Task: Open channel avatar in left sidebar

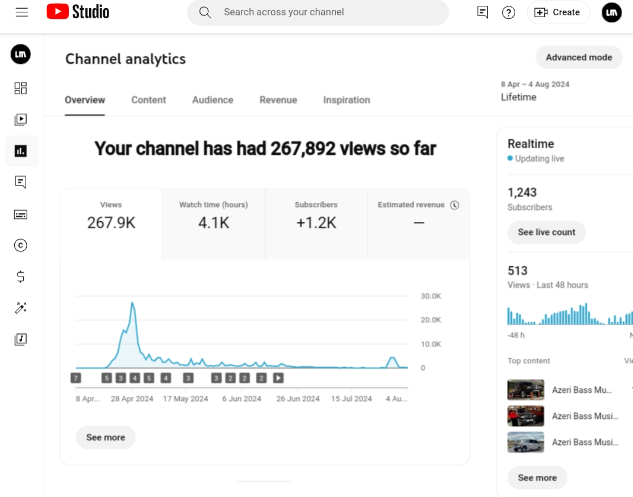Action: [x=21, y=54]
